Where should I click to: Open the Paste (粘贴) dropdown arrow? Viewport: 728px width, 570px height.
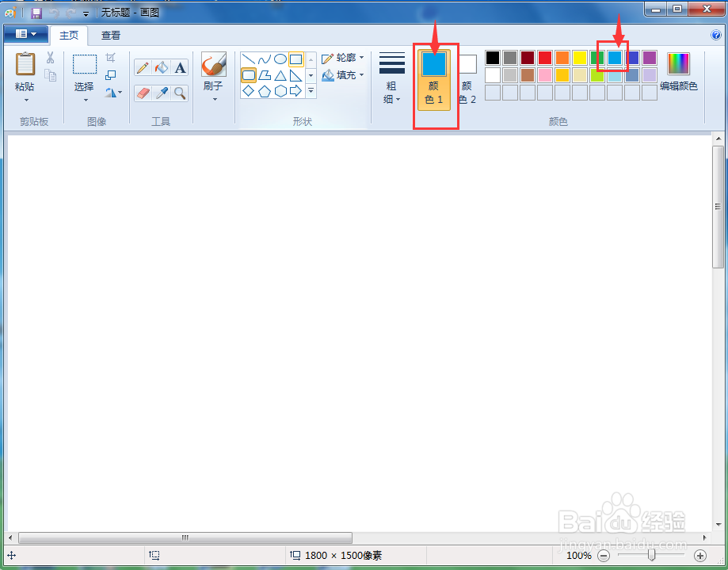[26, 100]
